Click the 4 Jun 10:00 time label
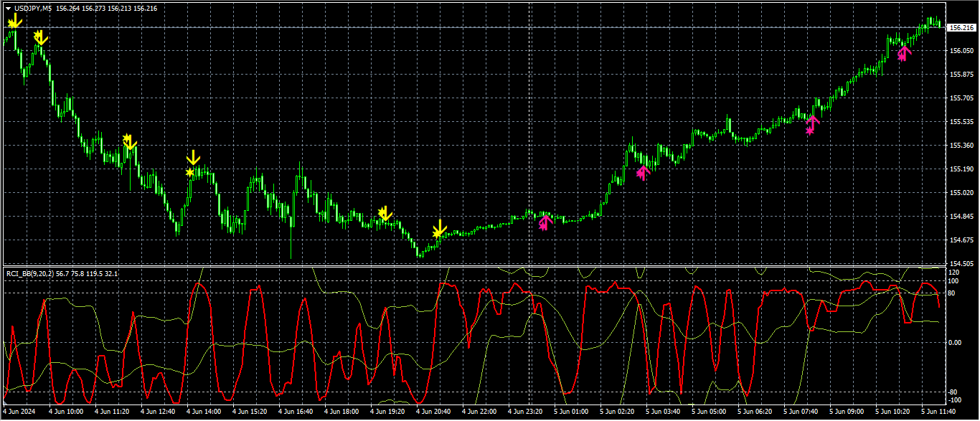 [66, 412]
